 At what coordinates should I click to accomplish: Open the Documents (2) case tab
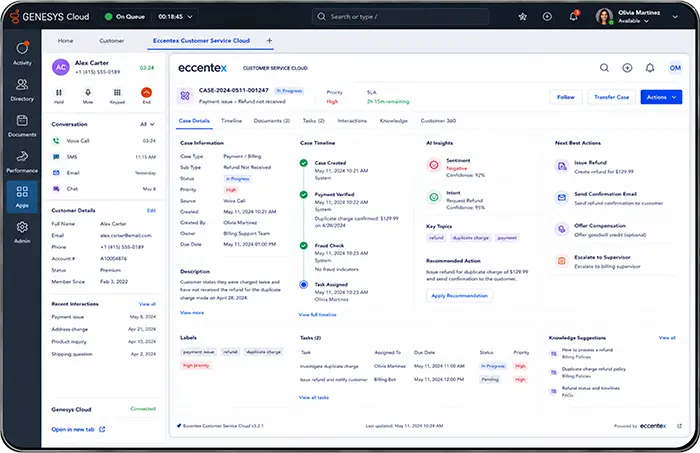271,121
